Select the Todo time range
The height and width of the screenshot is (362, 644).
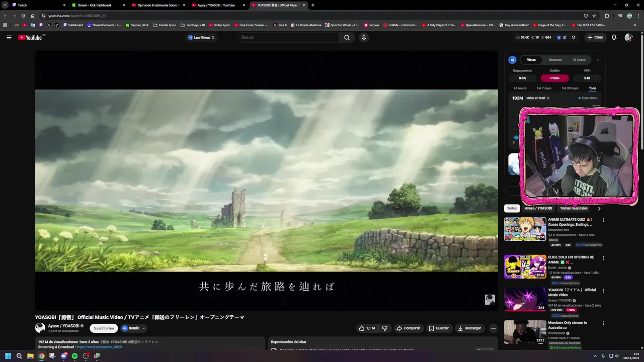[593, 88]
